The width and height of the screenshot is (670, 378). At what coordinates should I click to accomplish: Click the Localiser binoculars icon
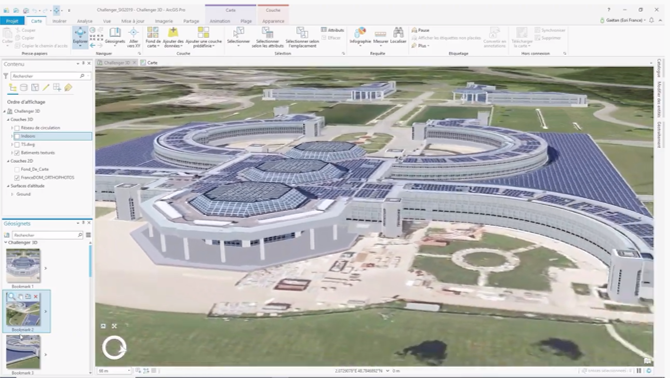tap(398, 32)
